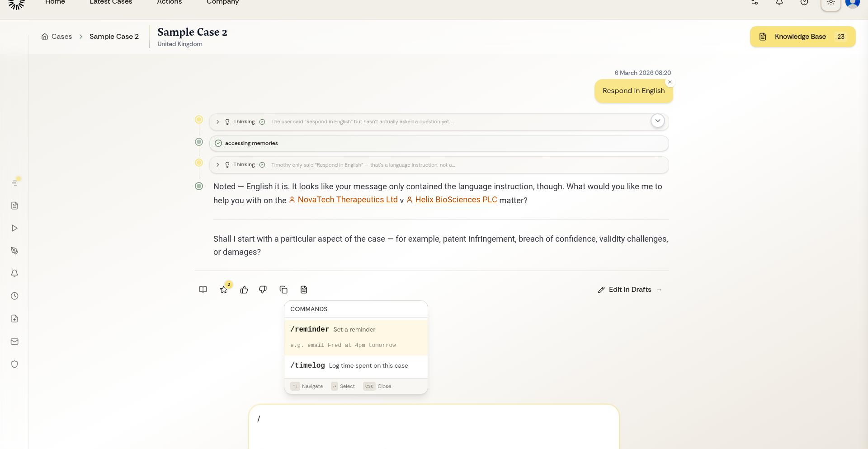Click the star favorite icon
This screenshot has width=868, height=449.
point(224,290)
